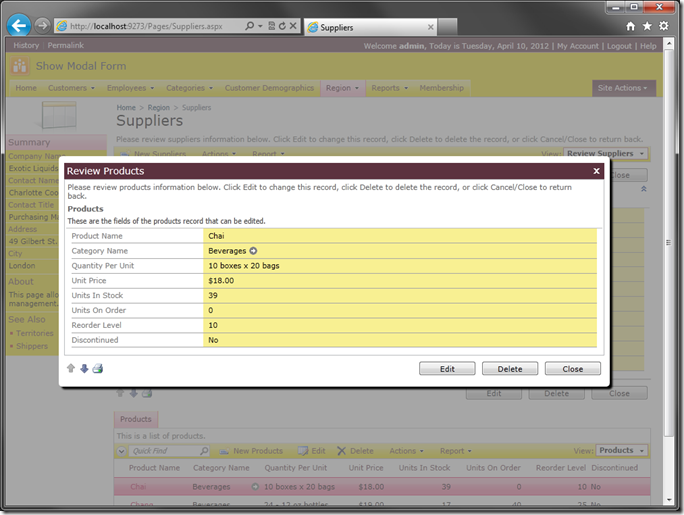This screenshot has height=515, width=684.
Task: Collapse the suppliers section double-chevron icon
Action: pos(643,189)
